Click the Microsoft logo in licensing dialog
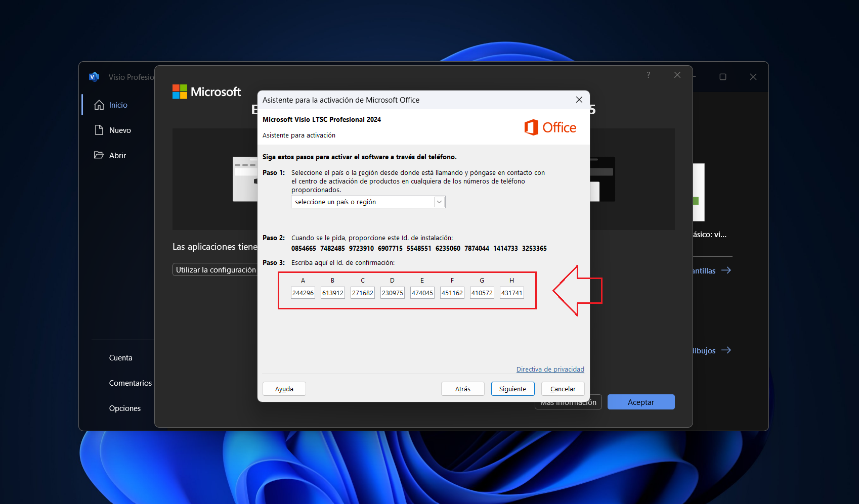 tap(206, 91)
